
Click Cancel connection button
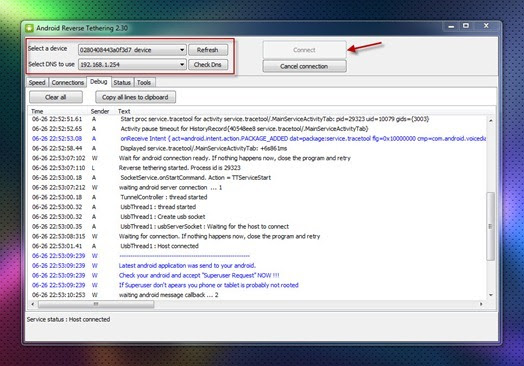tap(304, 66)
